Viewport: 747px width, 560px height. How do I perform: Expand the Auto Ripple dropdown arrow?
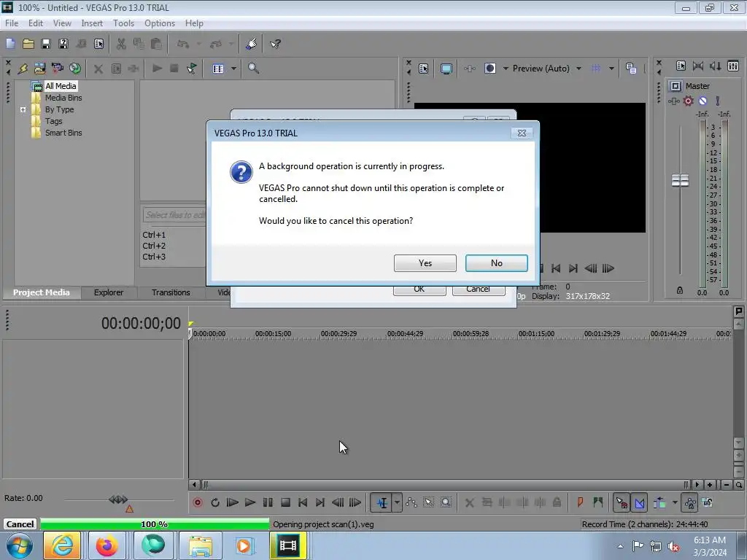coord(675,502)
